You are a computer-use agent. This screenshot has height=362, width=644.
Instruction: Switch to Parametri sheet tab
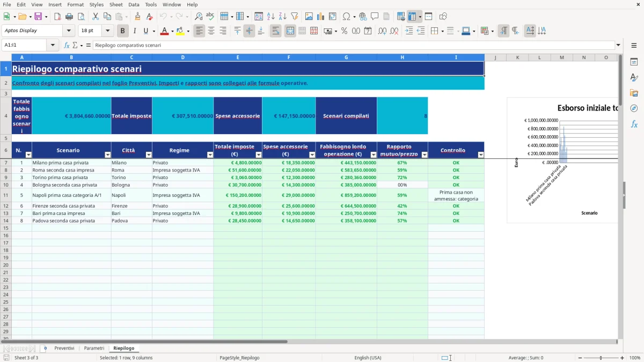pyautogui.click(x=94, y=348)
